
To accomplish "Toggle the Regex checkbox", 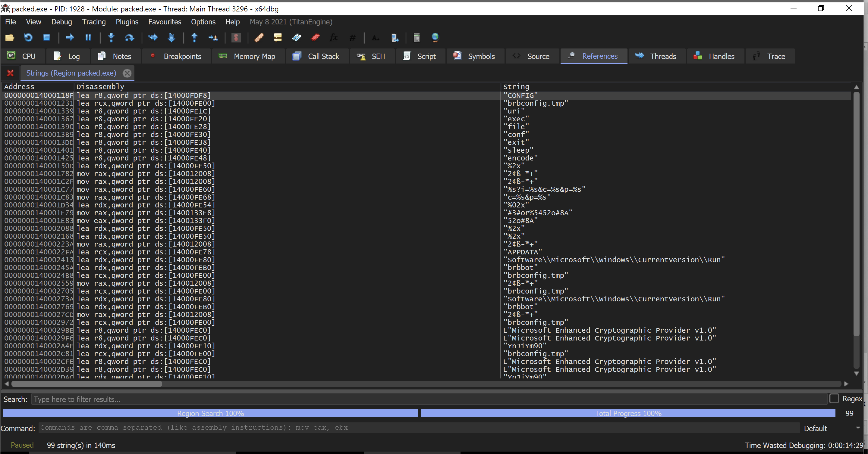I will [x=834, y=399].
